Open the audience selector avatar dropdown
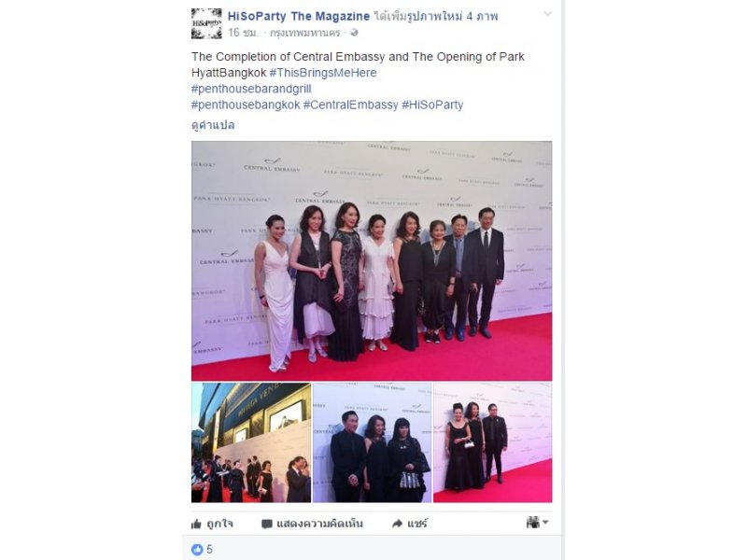The width and height of the screenshot is (747, 560). pyautogui.click(x=538, y=523)
